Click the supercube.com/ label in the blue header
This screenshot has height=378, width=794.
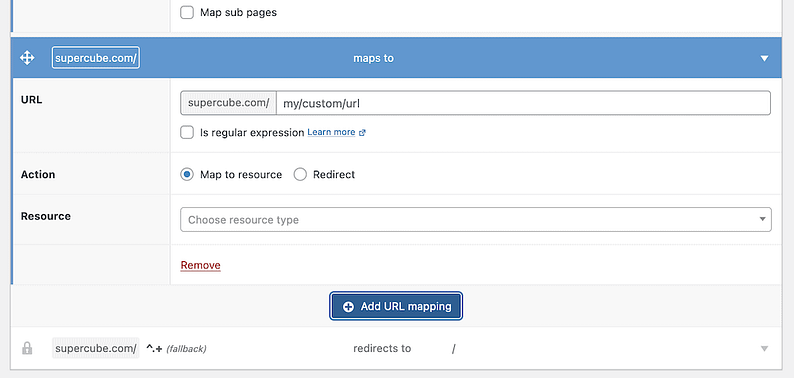[x=96, y=58]
